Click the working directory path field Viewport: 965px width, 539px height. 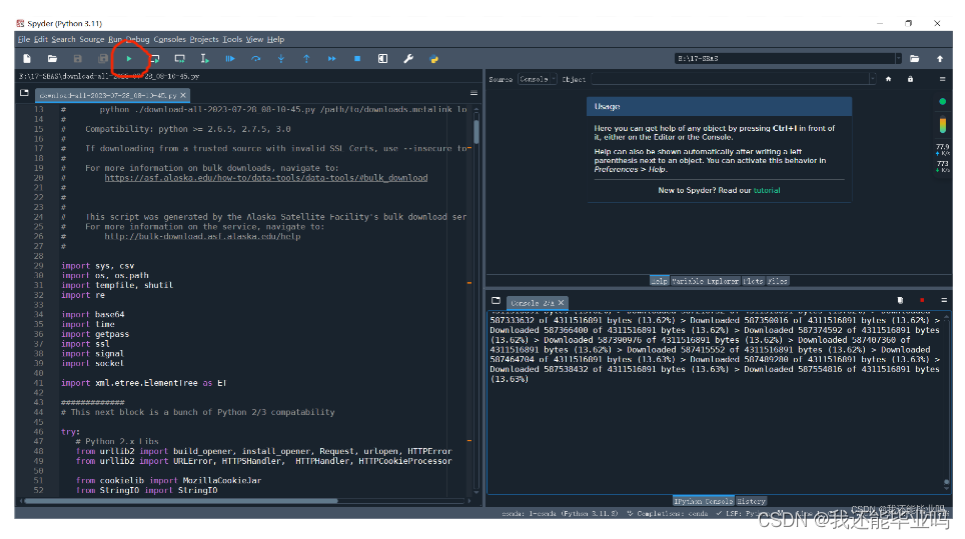click(784, 58)
